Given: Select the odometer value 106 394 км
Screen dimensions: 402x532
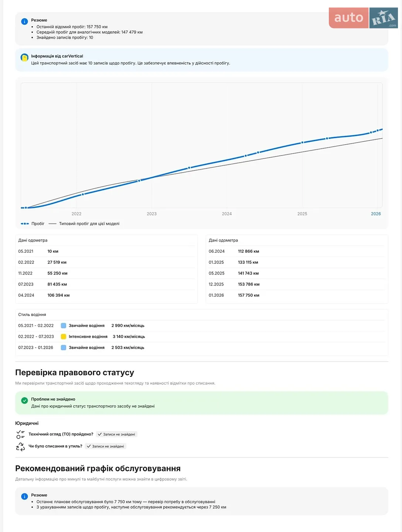Looking at the screenshot, I should pos(58,296).
